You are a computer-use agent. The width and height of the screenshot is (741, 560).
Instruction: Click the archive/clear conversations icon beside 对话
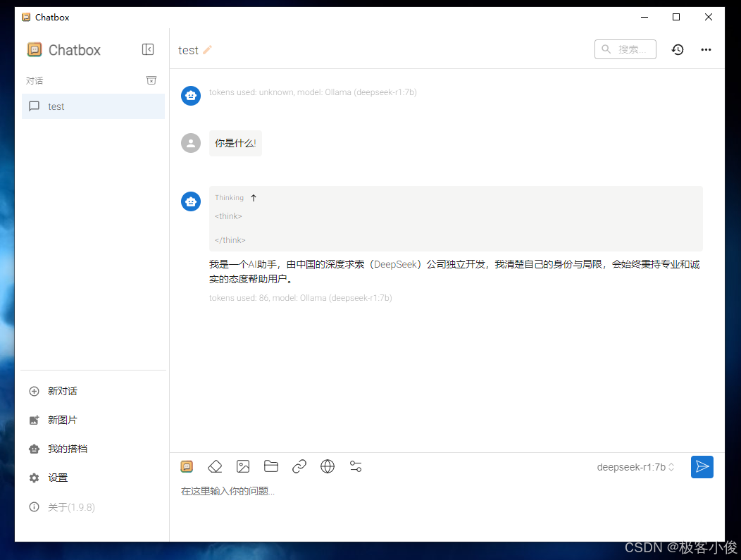tap(151, 80)
